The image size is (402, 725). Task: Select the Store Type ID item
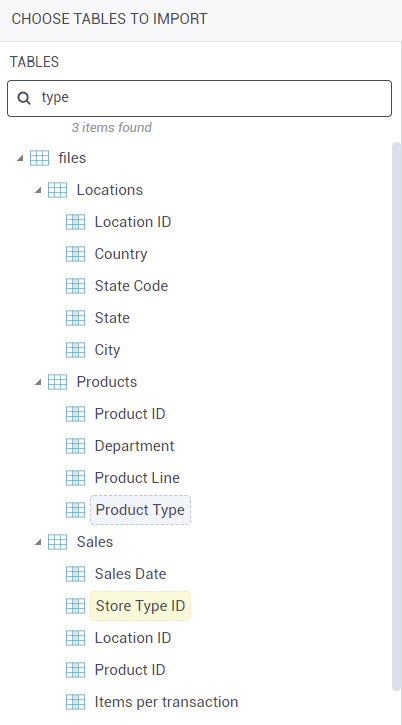coord(140,606)
